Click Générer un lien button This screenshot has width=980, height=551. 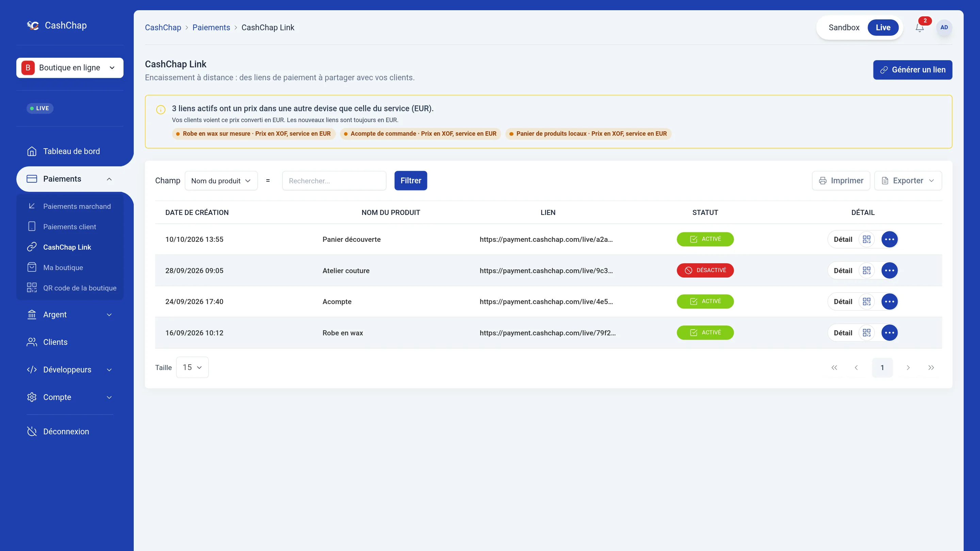tap(913, 70)
